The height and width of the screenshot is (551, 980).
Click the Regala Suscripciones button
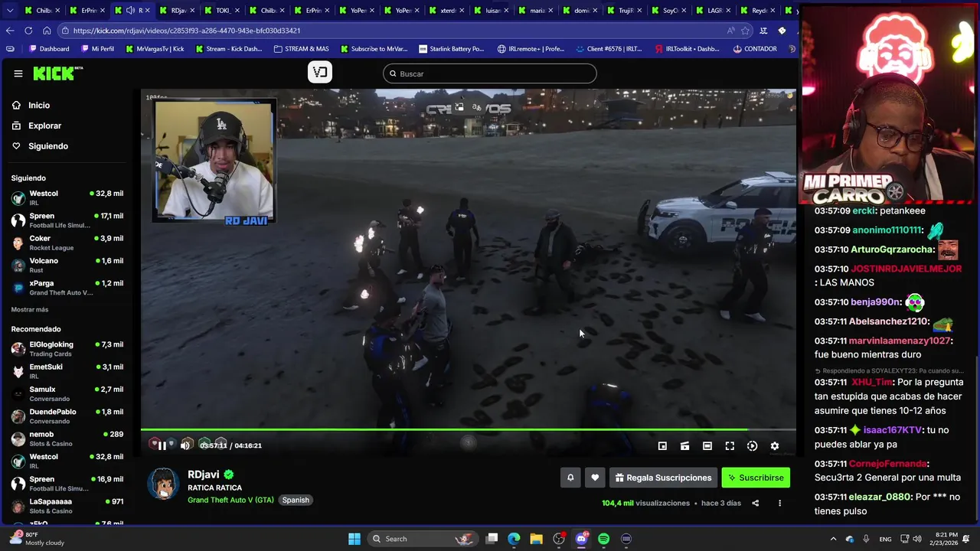[663, 478]
